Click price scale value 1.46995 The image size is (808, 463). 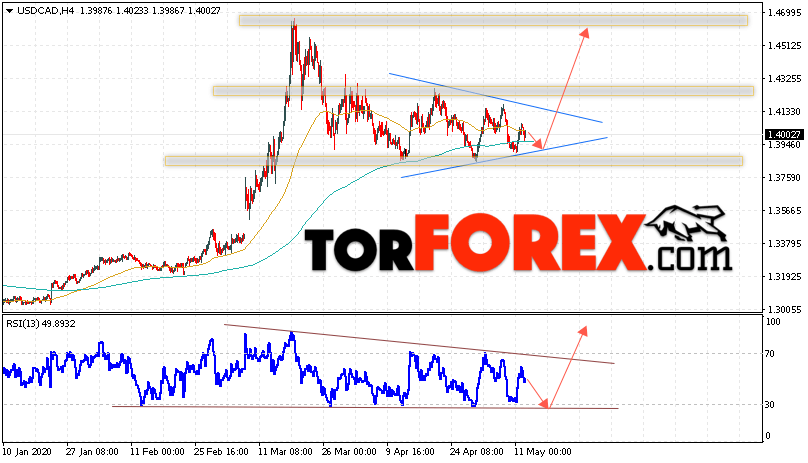(x=784, y=12)
